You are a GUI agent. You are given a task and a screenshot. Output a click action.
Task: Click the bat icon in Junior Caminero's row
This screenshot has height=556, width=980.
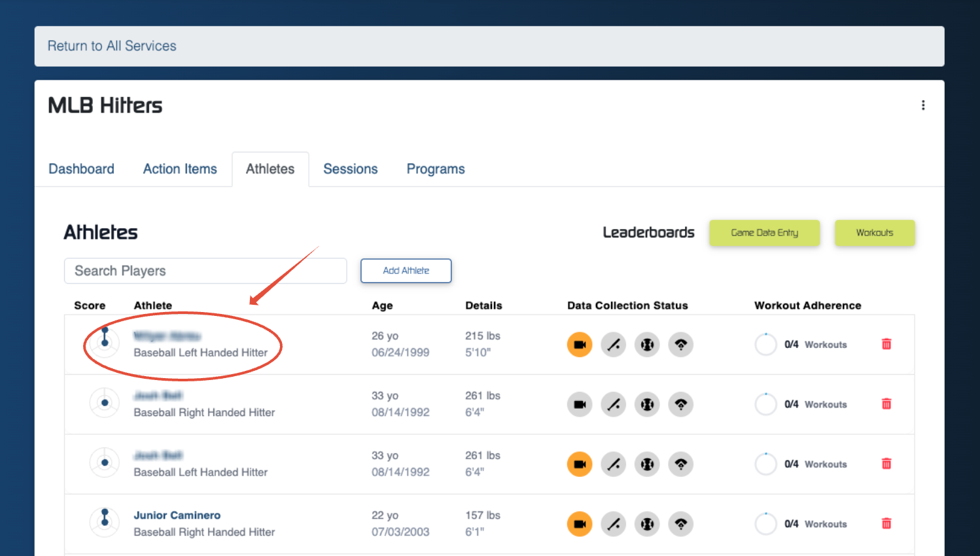click(614, 524)
